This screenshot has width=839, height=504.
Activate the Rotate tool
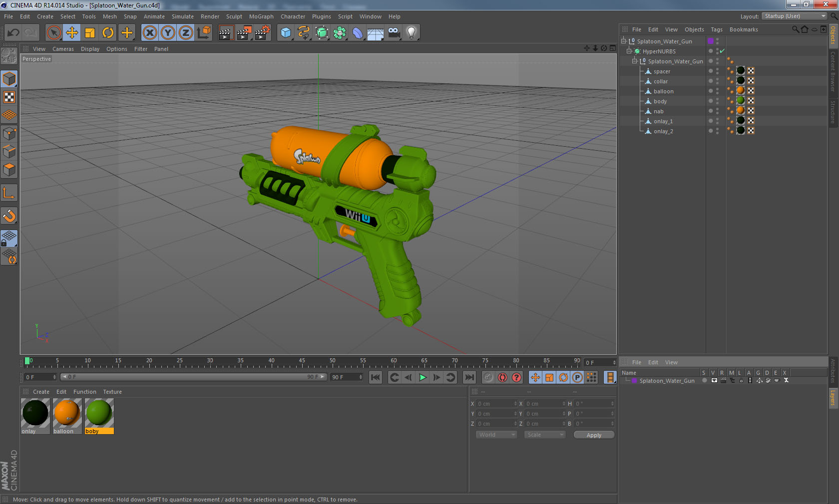108,33
